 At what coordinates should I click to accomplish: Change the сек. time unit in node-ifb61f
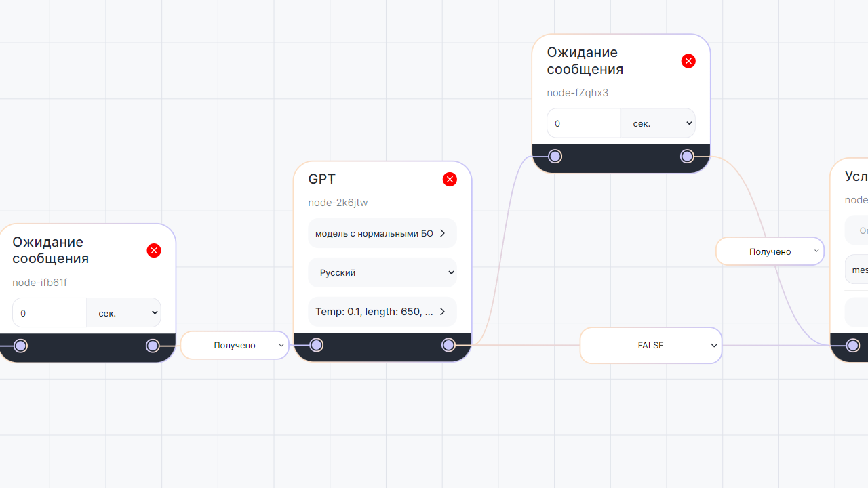[x=124, y=312]
